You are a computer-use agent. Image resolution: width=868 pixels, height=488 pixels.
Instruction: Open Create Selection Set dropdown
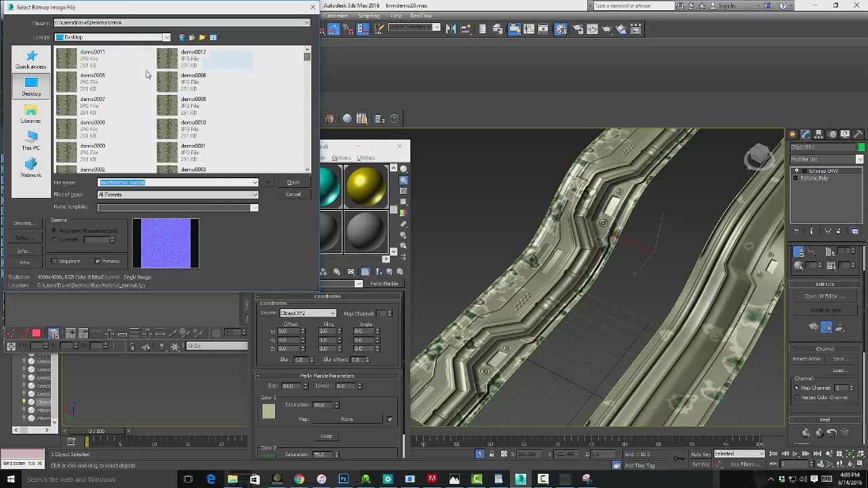[414, 28]
